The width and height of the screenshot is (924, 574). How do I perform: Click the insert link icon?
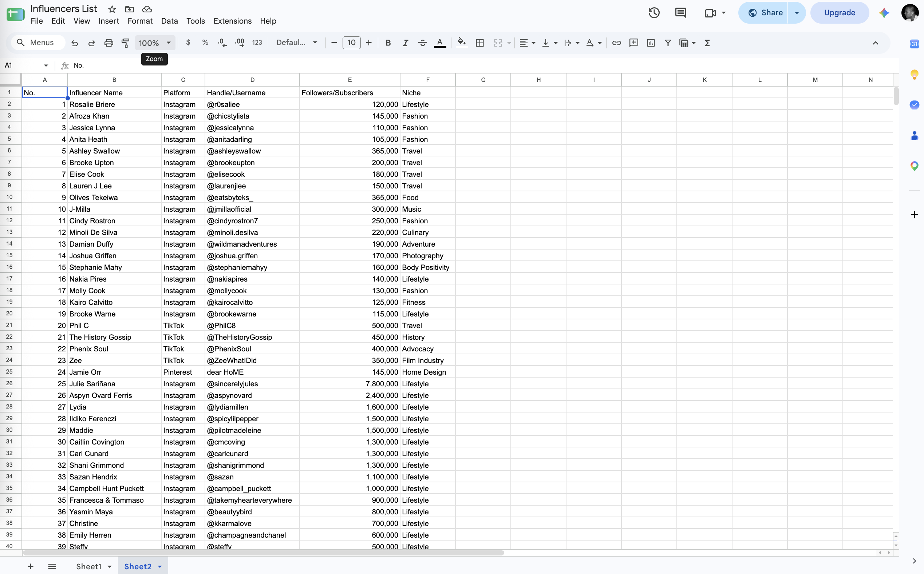pos(616,43)
